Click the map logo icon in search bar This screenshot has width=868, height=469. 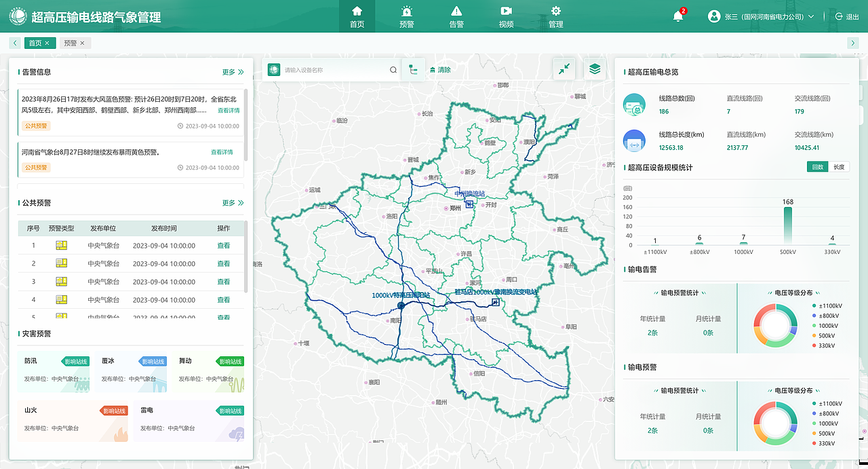click(x=274, y=70)
